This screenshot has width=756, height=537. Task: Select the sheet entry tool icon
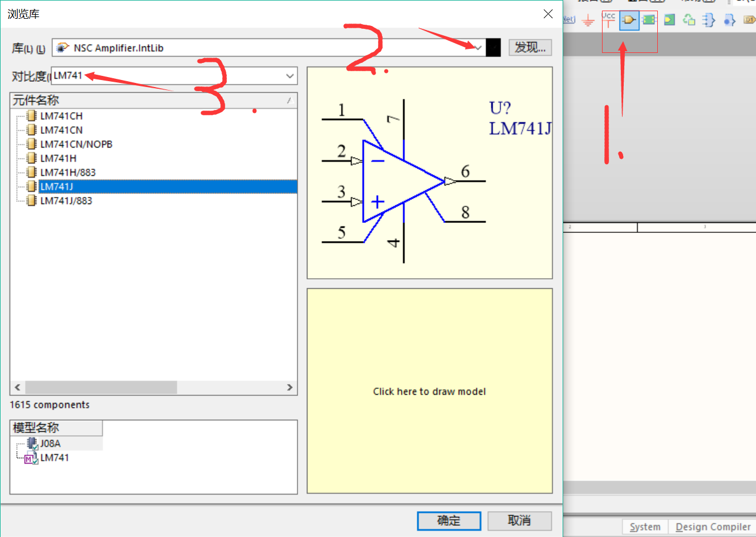[670, 20]
